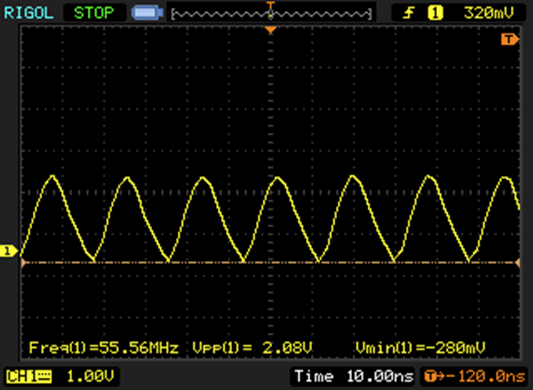Click the Time 10.00ns timebase readout

coord(354,376)
